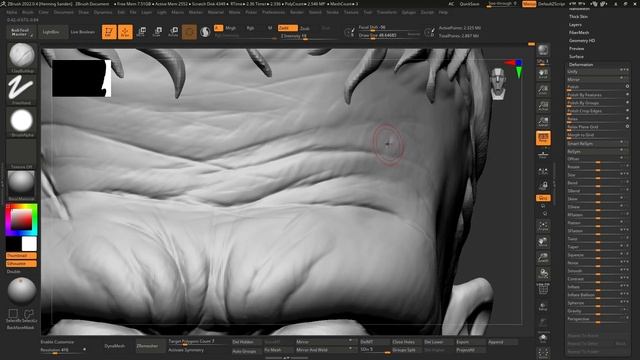This screenshot has height=360, width=640.
Task: Open the Preferences menu
Action: coord(273,12)
